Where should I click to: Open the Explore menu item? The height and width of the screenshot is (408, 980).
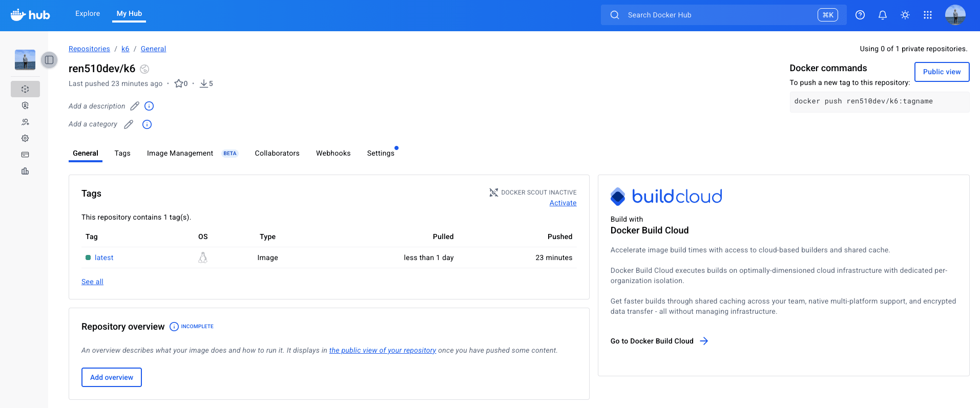88,14
